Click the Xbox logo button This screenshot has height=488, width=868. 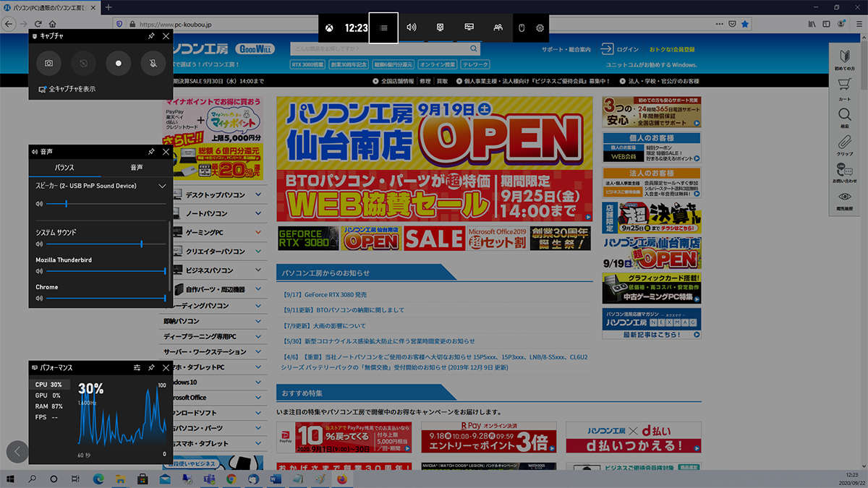pos(329,27)
